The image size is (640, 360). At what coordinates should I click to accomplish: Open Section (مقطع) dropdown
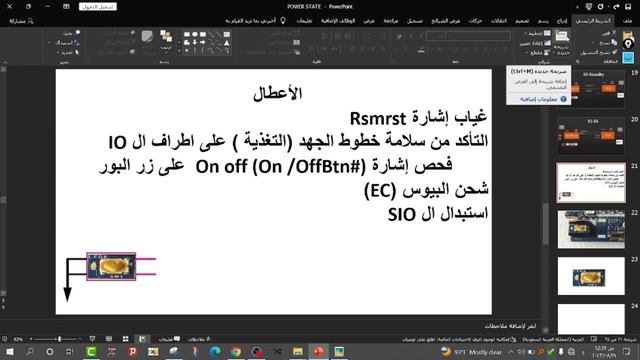[538, 53]
